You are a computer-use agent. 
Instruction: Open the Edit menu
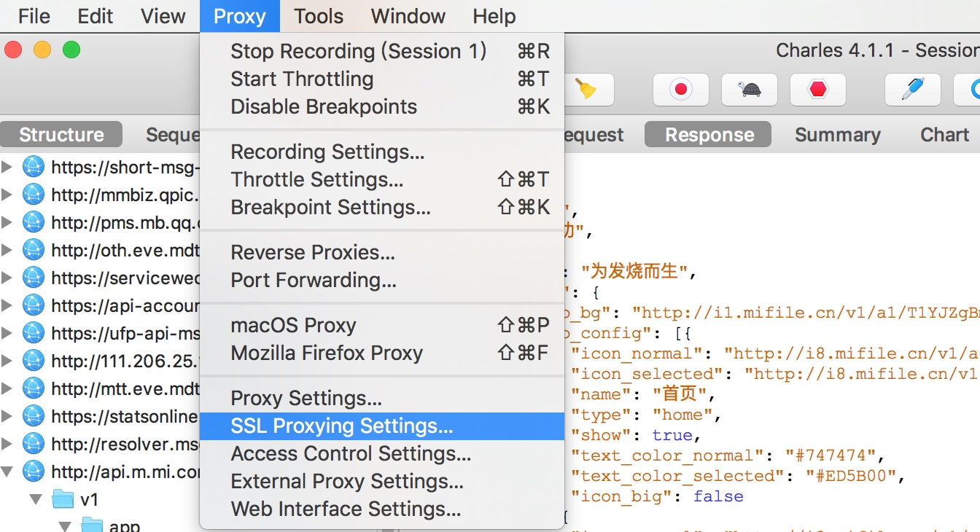[x=96, y=16]
